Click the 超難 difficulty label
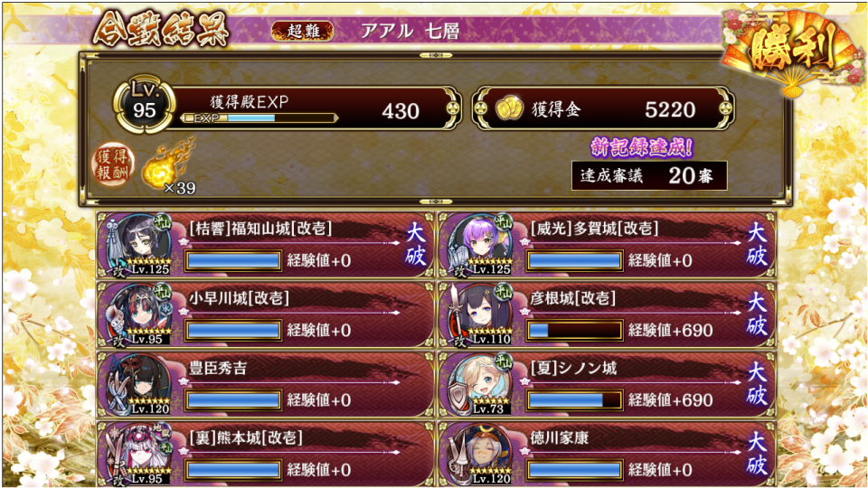 302,31
